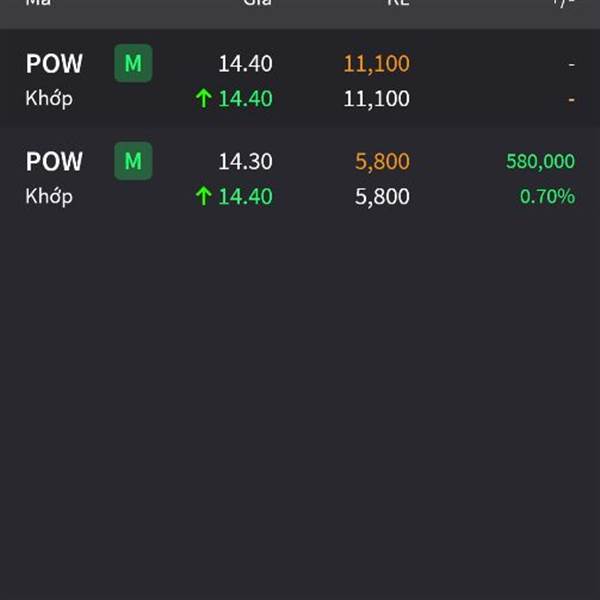Click the 0.70% gain percentage
600x600 pixels.
coord(547,197)
